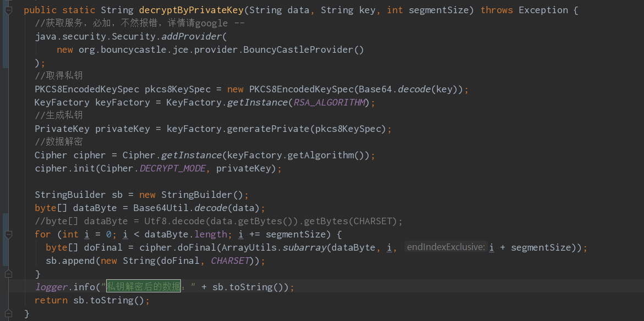The image size is (644, 321).
Task: Click the google comment line
Action: 140,24
